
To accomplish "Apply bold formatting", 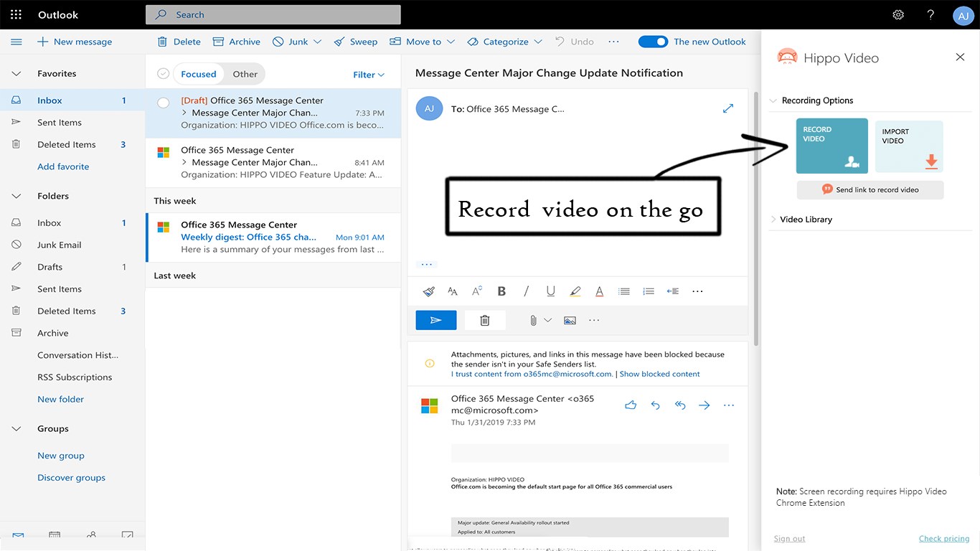I will (501, 291).
